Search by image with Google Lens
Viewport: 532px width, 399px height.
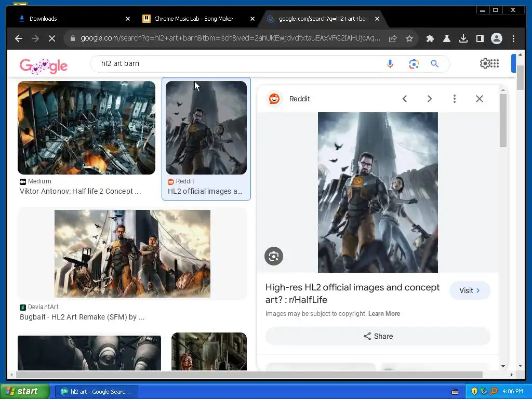point(414,64)
